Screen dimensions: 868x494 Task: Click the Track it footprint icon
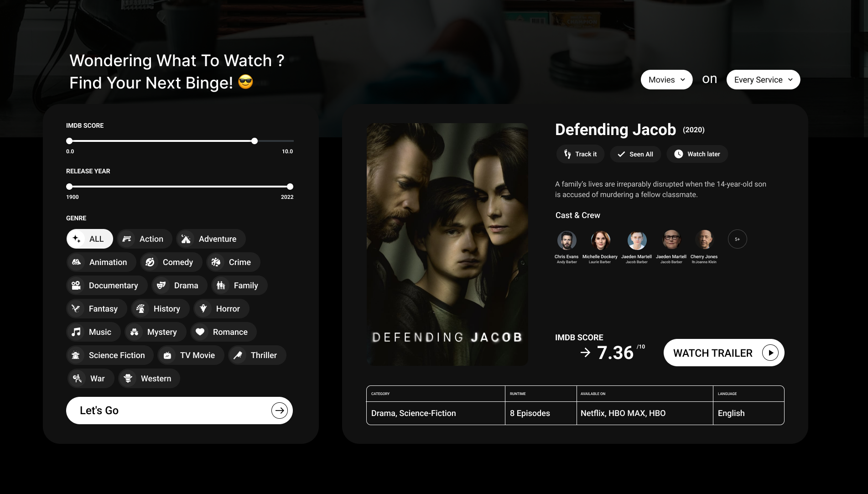click(x=567, y=154)
